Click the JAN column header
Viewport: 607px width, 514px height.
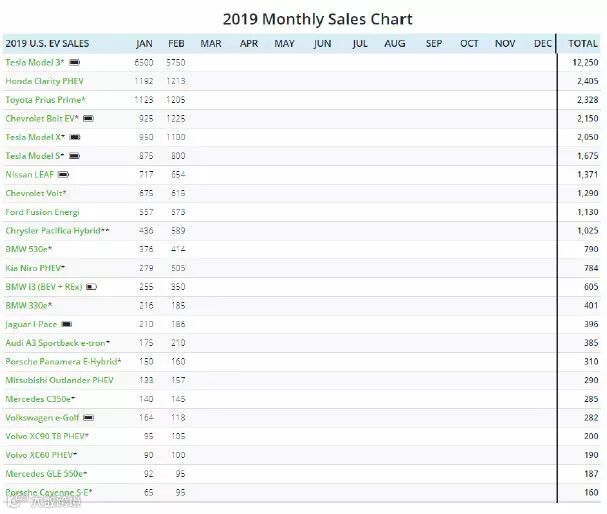pos(144,44)
